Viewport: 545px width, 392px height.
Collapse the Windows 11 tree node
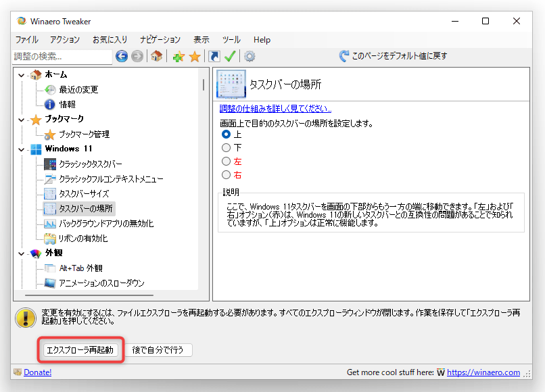(21, 149)
